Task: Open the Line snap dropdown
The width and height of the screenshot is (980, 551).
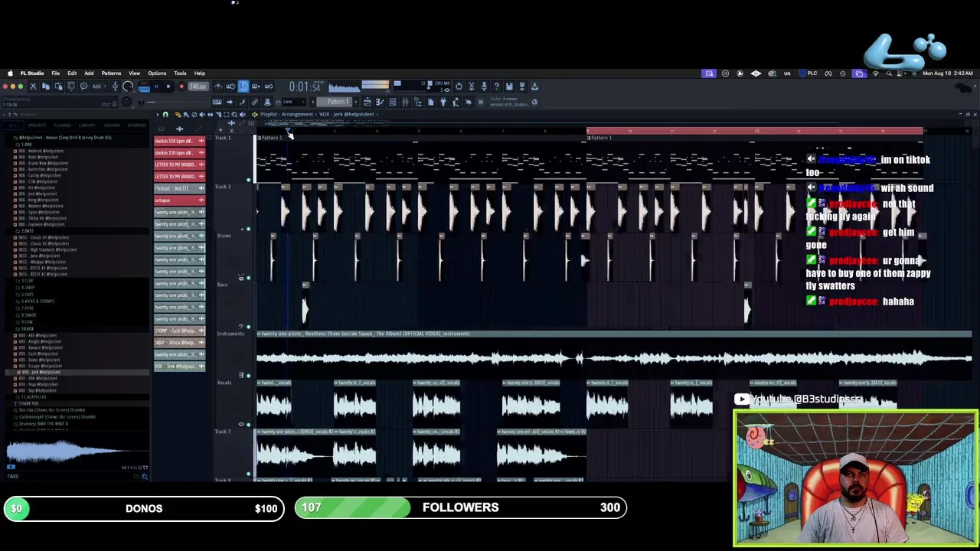Action: click(294, 102)
